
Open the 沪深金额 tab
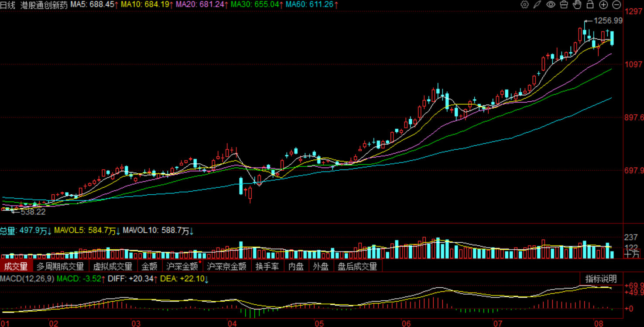(182, 266)
